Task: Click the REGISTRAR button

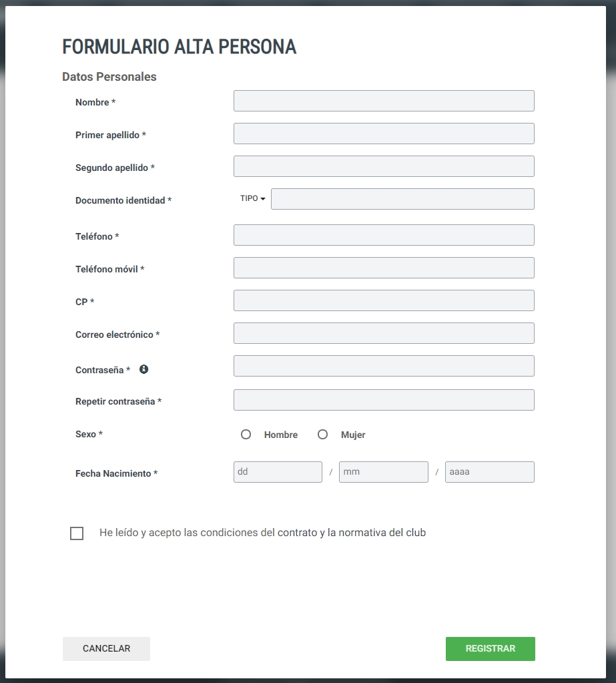Action: coord(490,648)
